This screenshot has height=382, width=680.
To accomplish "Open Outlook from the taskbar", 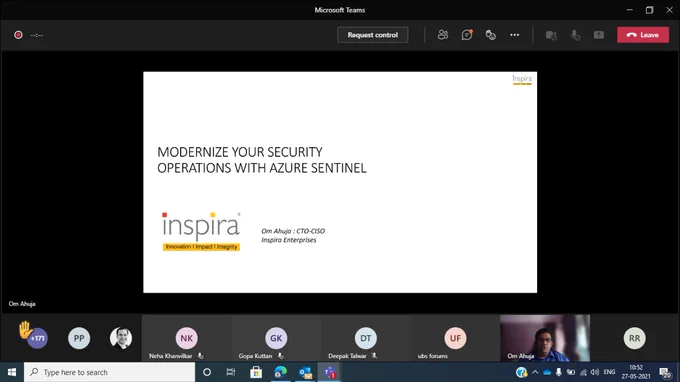I will coord(305,372).
